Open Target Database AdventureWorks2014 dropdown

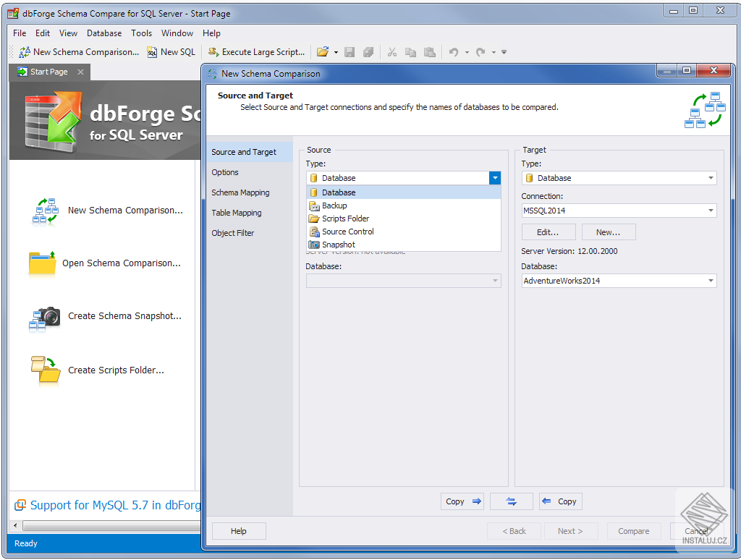(x=711, y=281)
